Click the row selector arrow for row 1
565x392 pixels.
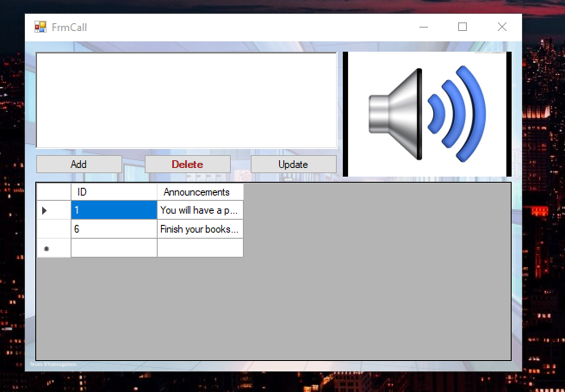coord(53,210)
